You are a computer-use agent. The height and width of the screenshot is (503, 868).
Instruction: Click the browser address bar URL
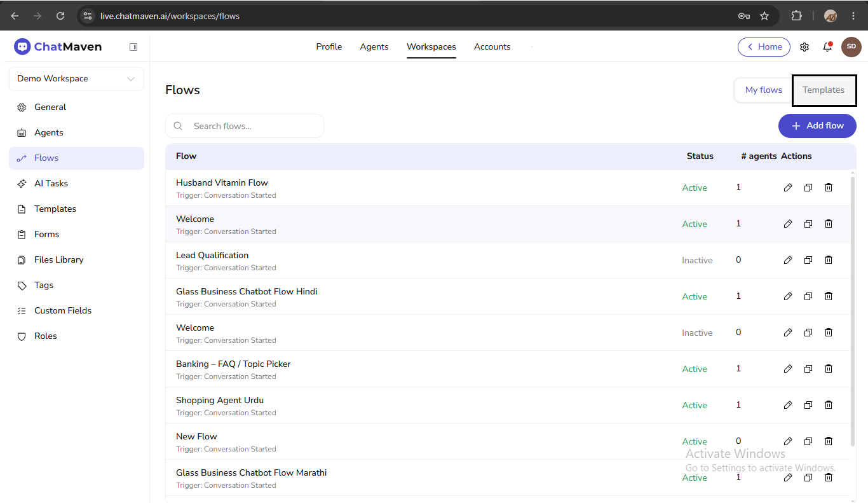(x=170, y=16)
